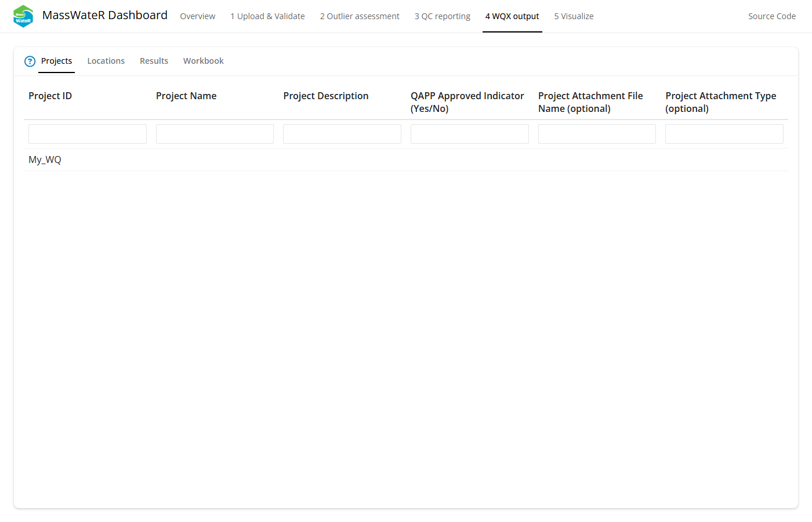Open the Source Code link

click(772, 16)
